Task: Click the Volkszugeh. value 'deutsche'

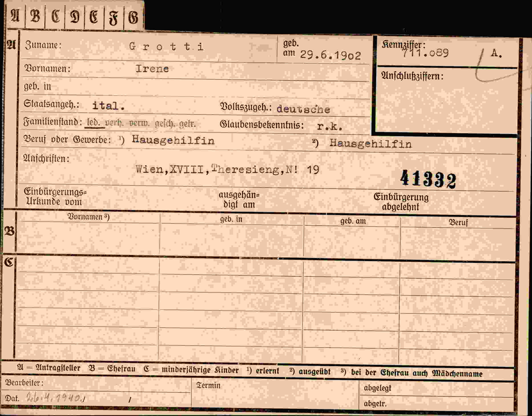Action: 303,109
